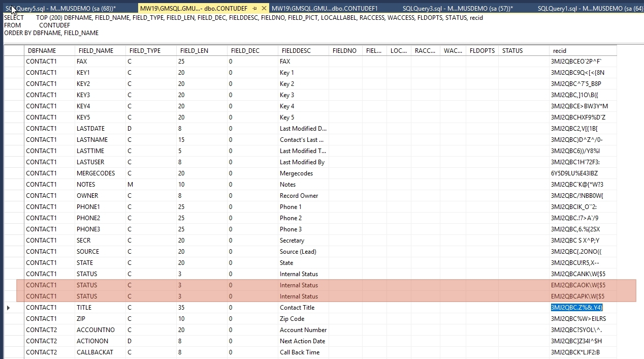The width and height of the screenshot is (644, 359).
Task: Select the highlighted recid cell of the TITLE row
Action: (x=576, y=307)
